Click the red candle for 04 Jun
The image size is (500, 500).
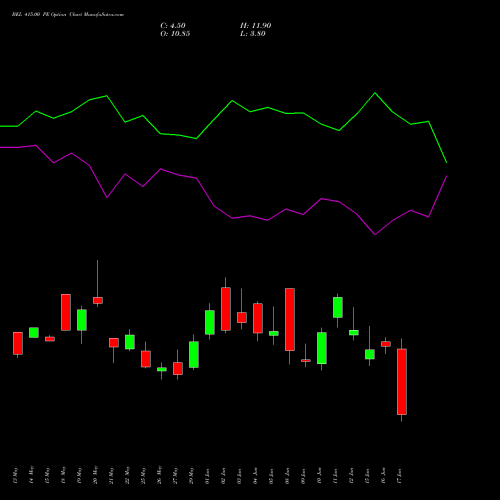(258, 318)
